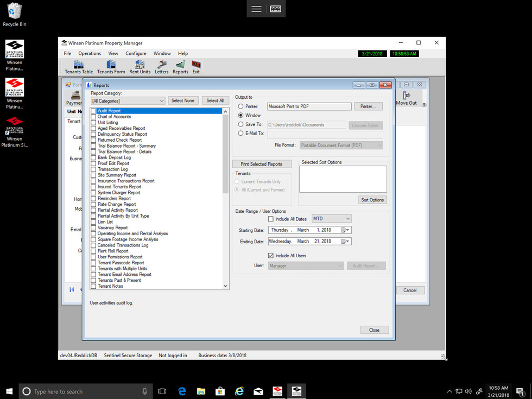The width and height of the screenshot is (532, 399).
Task: Click the taskbar clock and date
Action: tap(498, 391)
